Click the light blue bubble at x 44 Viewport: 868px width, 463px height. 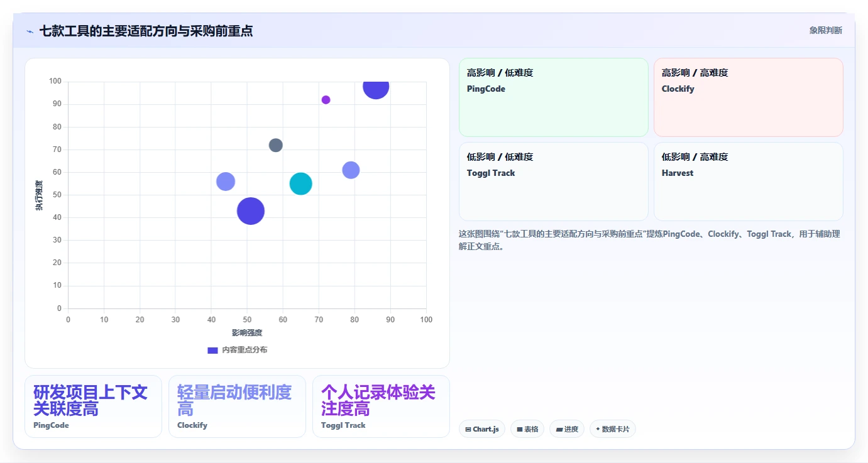point(226,182)
